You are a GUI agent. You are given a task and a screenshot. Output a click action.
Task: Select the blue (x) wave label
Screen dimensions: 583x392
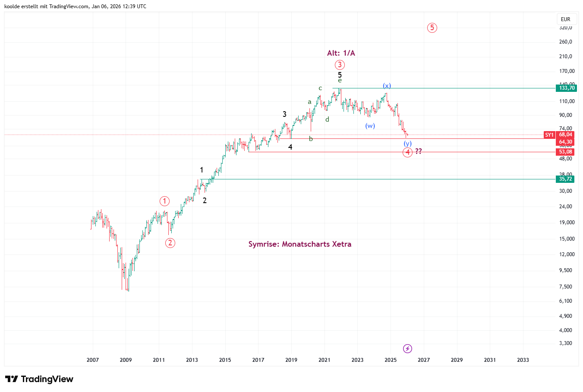click(387, 86)
